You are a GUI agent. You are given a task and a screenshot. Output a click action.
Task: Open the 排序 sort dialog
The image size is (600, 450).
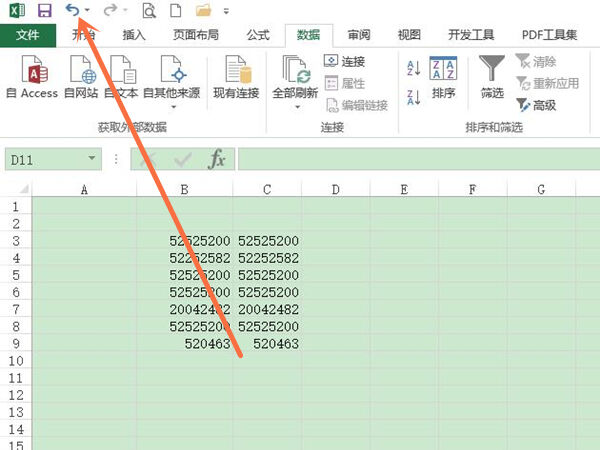443,77
